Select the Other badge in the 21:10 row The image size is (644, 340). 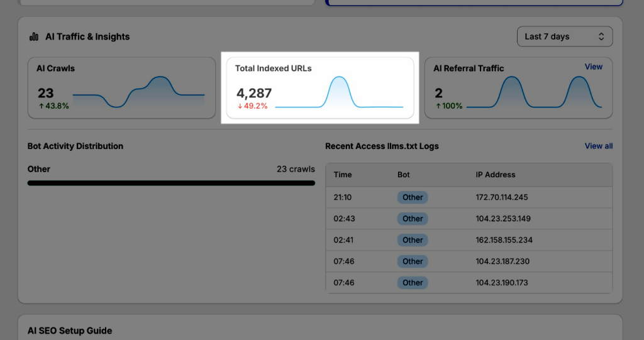pos(413,197)
